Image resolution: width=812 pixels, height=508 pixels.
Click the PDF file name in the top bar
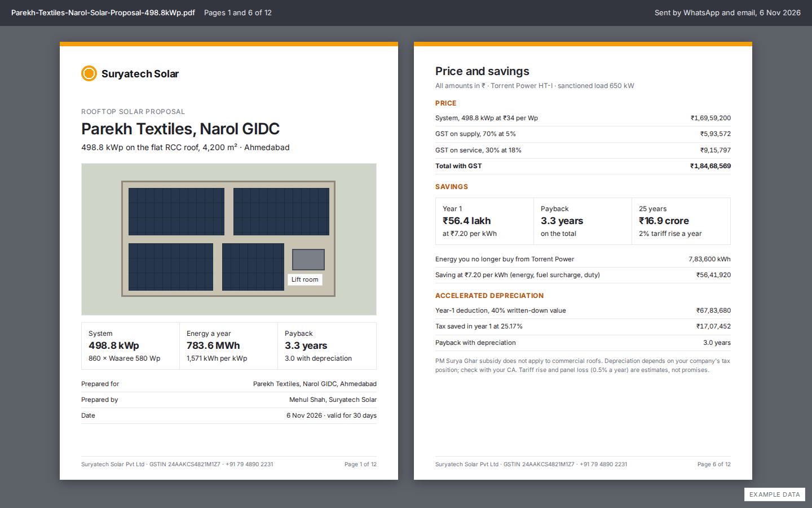(x=103, y=12)
